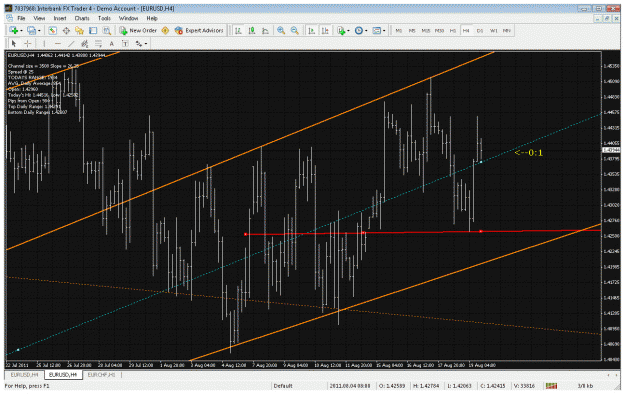
Task: Click the application control icon beside File
Action: coord(10,18)
